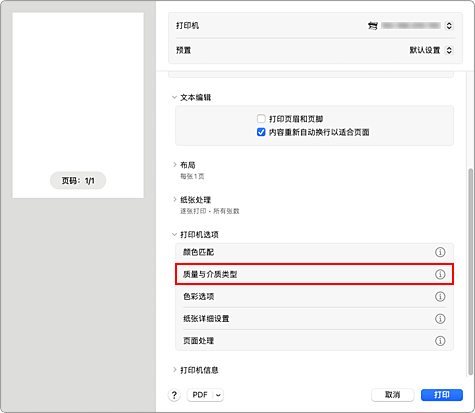Image resolution: width=475 pixels, height=413 pixels.
Task: Collapse the 打印机选项 section
Action: pyautogui.click(x=174, y=235)
